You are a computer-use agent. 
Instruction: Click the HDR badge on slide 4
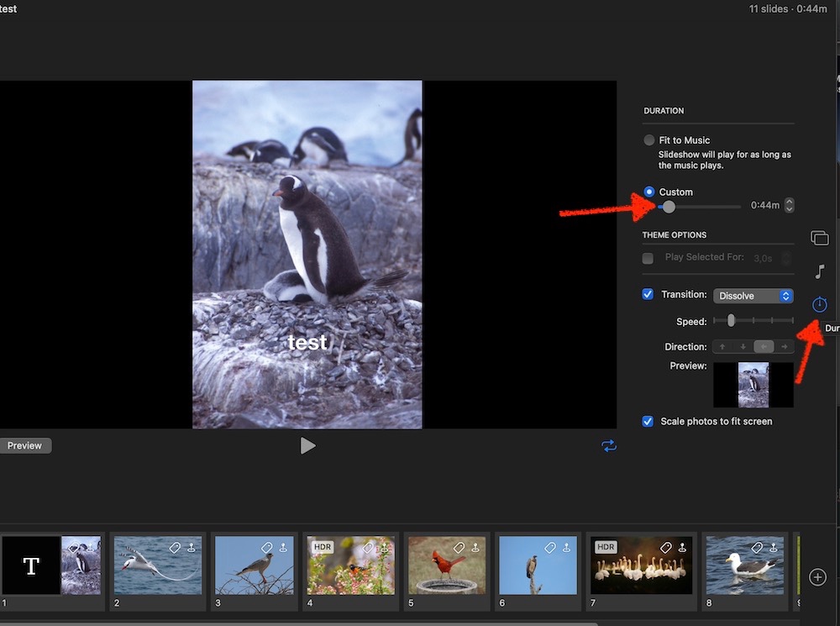323,547
